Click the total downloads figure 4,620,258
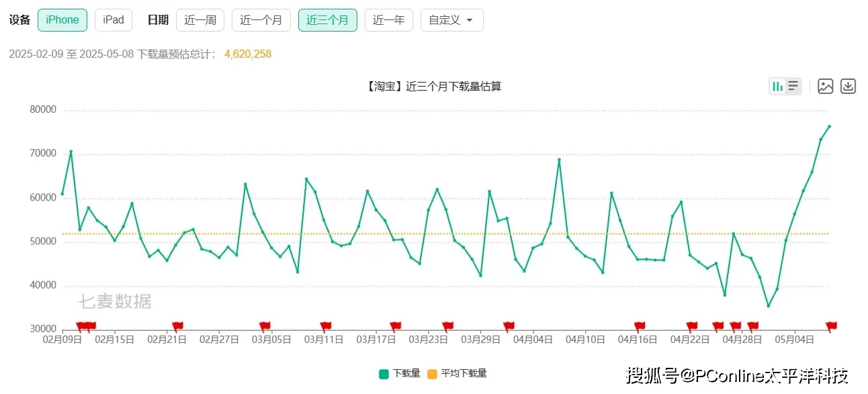Screen dimensions: 868x394 (247, 54)
